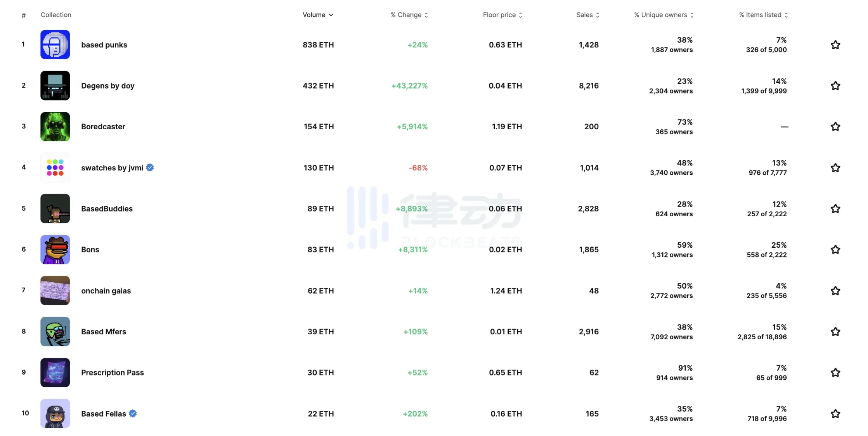The width and height of the screenshot is (868, 436).
Task: Sort by % Items listed column
Action: point(763,15)
